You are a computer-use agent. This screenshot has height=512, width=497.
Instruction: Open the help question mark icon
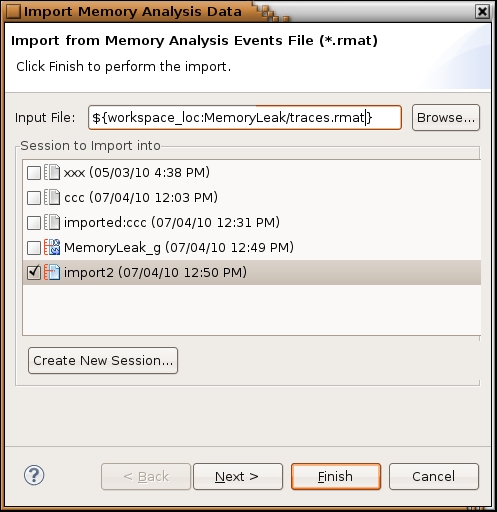click(x=34, y=475)
